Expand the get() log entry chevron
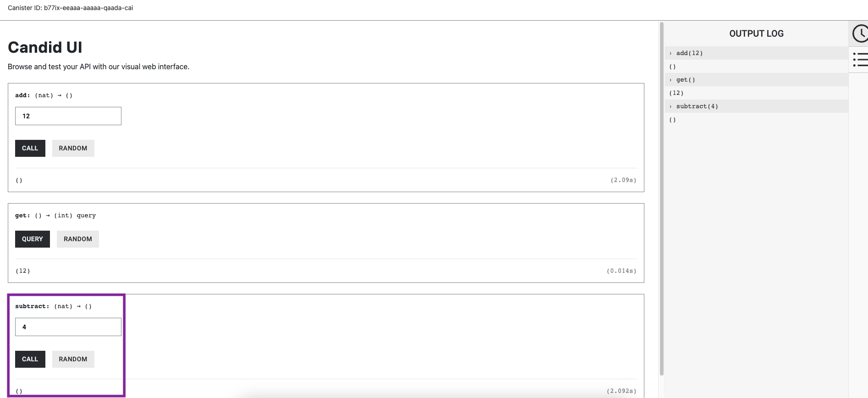This screenshot has width=868, height=398. coord(670,80)
